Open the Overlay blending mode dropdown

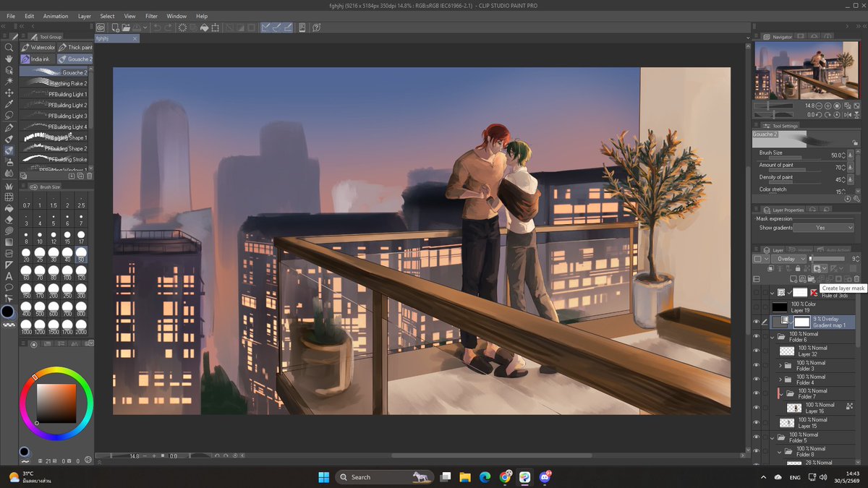tap(788, 258)
